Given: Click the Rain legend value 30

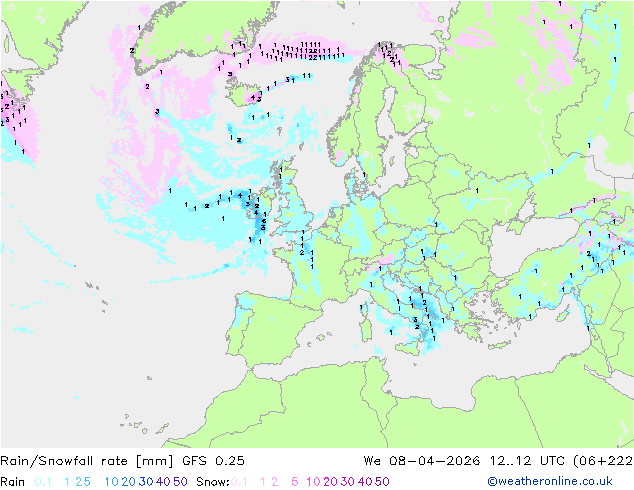Looking at the screenshot, I should 146,482.
